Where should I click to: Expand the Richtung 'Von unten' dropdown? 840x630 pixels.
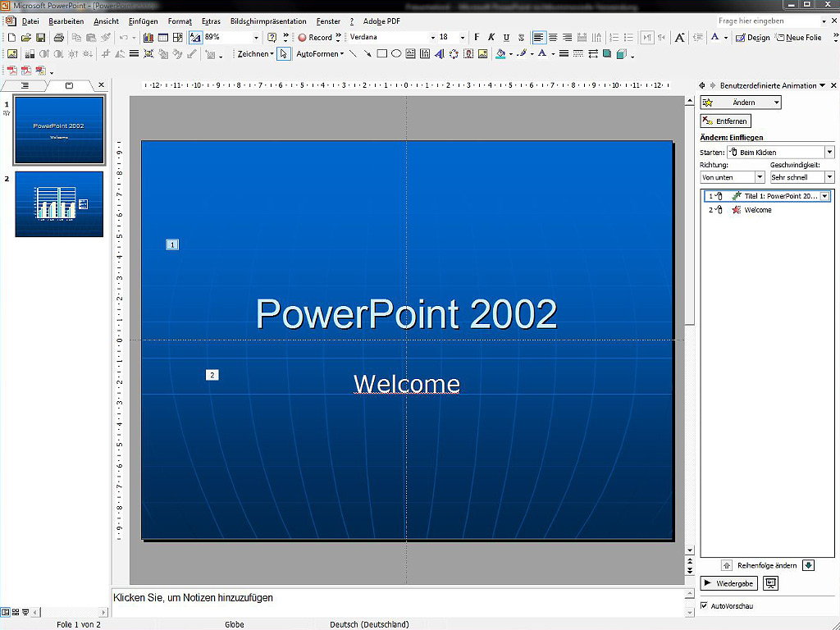759,177
